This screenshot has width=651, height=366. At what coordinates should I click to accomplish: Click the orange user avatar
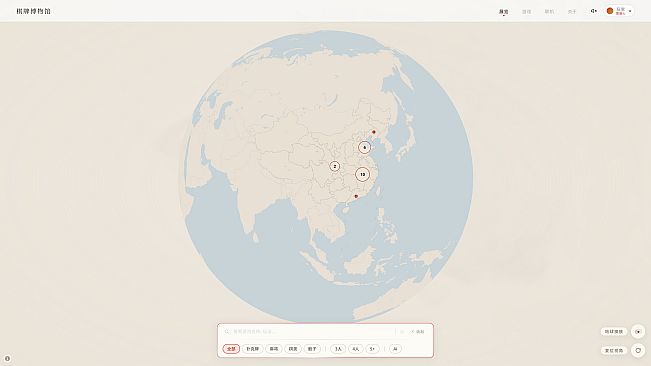click(x=610, y=11)
